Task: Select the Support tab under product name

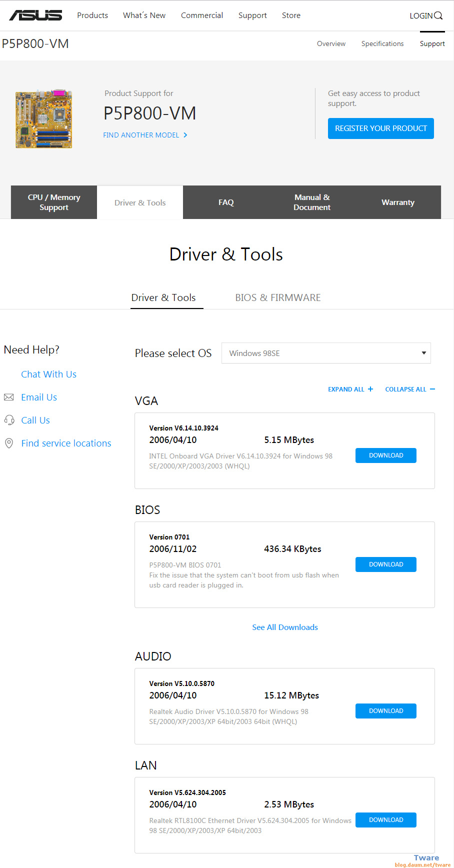Action: (432, 44)
